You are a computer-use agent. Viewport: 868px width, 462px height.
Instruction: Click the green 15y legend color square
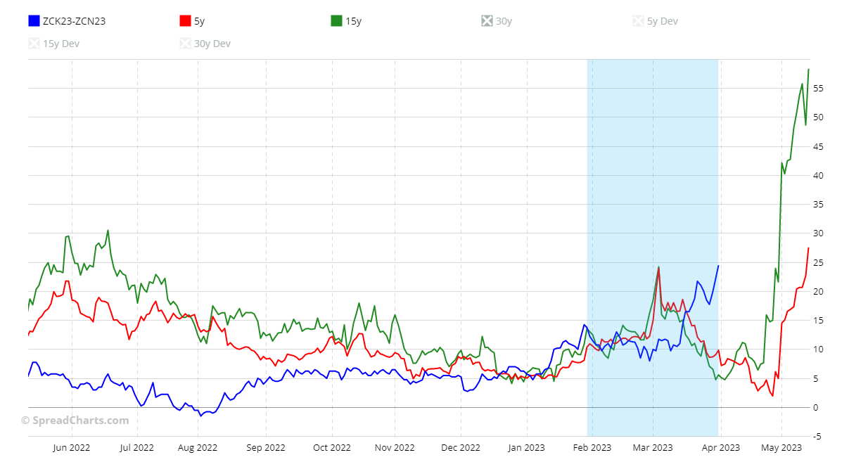click(x=336, y=21)
